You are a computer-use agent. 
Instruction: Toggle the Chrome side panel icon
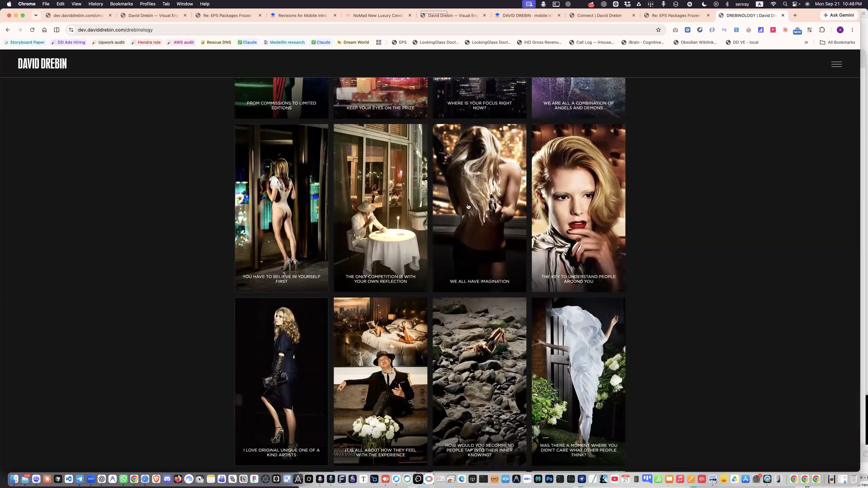[57, 30]
